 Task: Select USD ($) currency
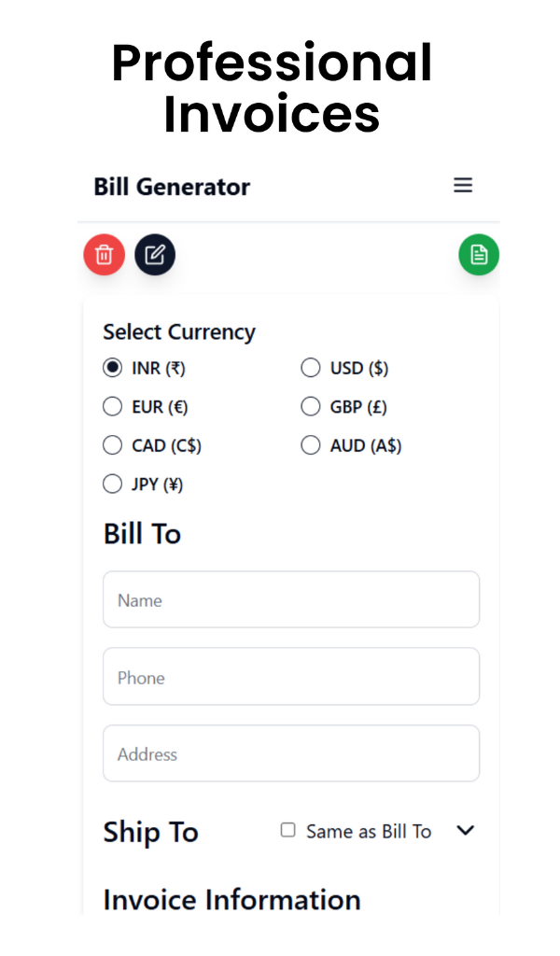(310, 368)
